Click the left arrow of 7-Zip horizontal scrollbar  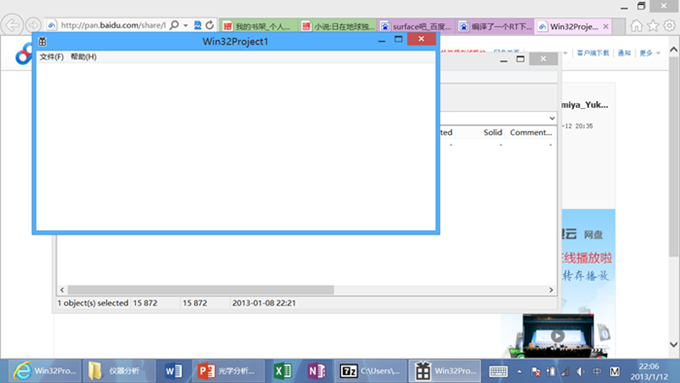pyautogui.click(x=62, y=290)
